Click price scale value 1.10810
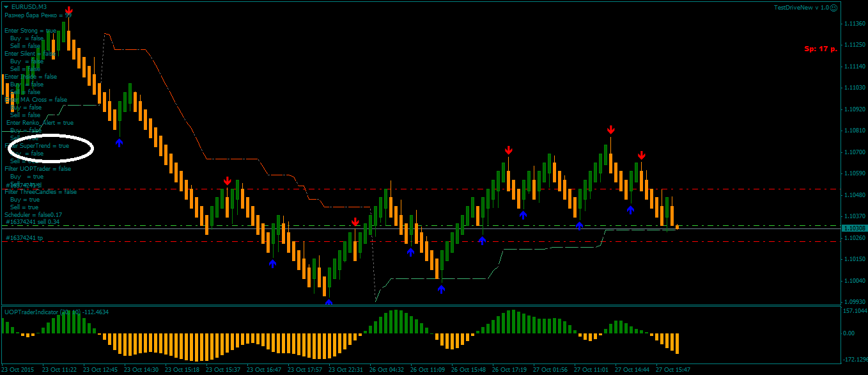This screenshot has height=375, width=868. click(855, 131)
